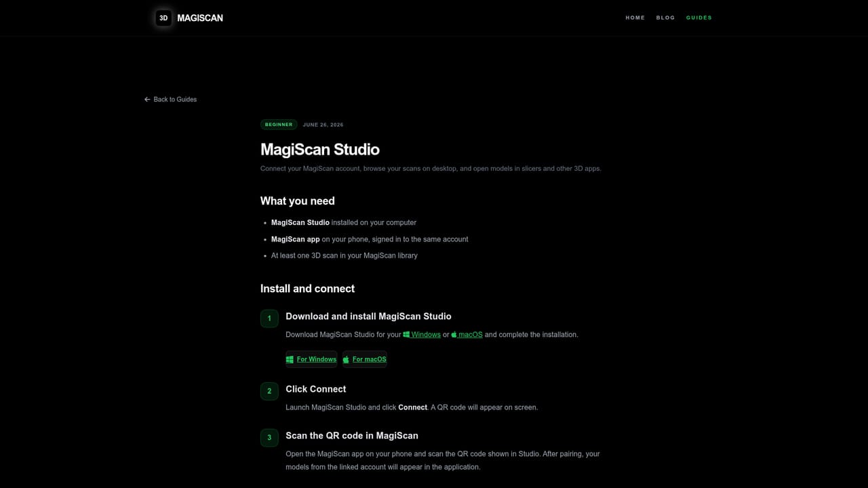Click the BEGINNER badge
Image resolution: width=868 pixels, height=488 pixels.
[279, 125]
